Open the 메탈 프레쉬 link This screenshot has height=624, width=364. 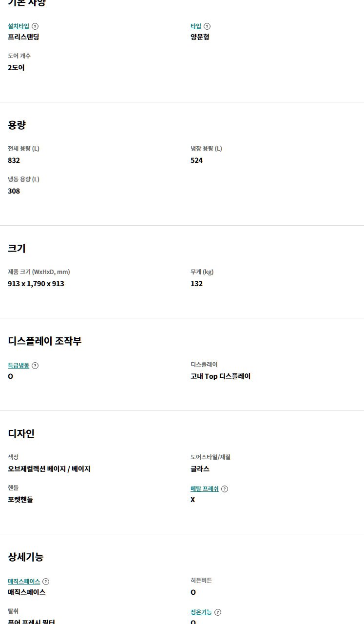coord(205,489)
